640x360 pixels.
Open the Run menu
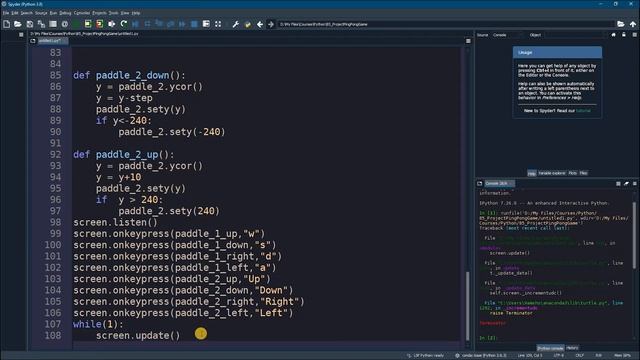(x=53, y=13)
